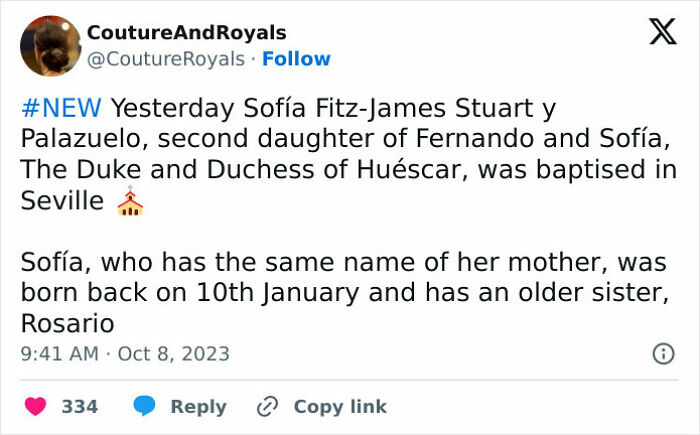Click the 334 likes count

pyautogui.click(x=80, y=407)
